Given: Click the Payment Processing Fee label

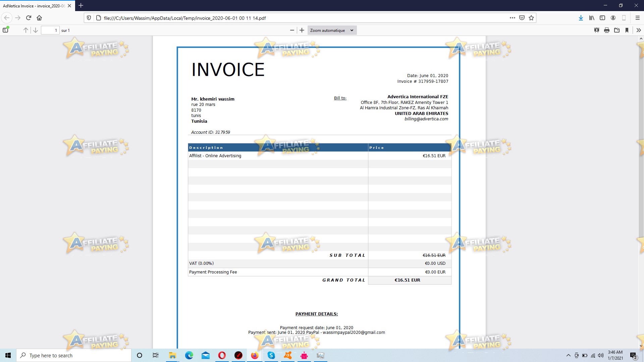Looking at the screenshot, I should point(213,272).
